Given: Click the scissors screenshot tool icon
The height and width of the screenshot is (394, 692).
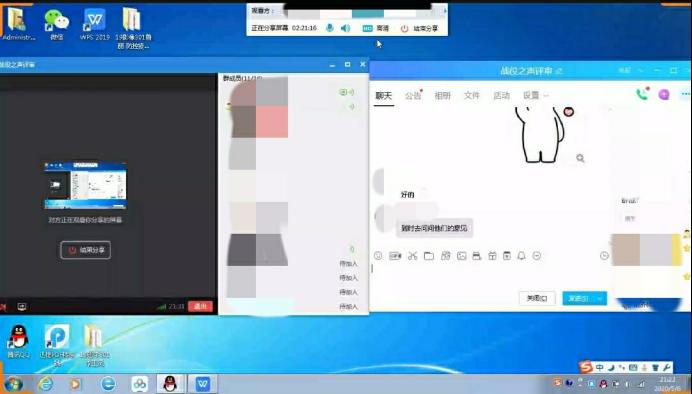Looking at the screenshot, I should [x=412, y=255].
